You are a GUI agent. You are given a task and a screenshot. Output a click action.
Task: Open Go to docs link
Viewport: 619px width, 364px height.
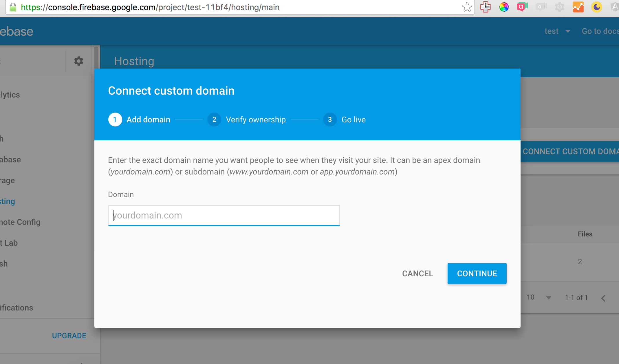point(600,31)
